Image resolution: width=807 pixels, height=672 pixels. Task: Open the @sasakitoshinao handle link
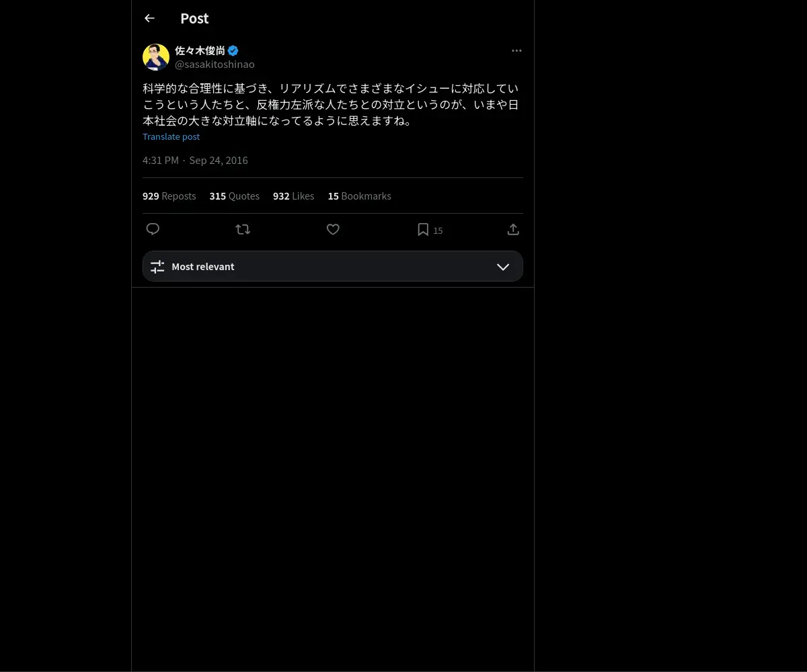(215, 65)
